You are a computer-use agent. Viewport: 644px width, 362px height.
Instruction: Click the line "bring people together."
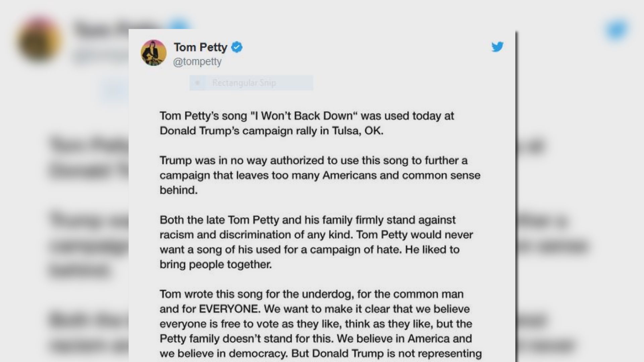(216, 264)
